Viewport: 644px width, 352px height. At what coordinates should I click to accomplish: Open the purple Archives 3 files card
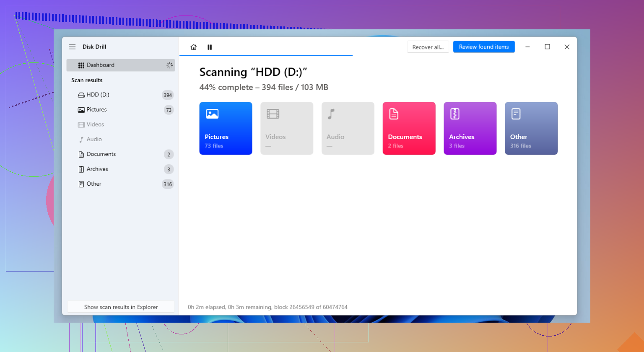tap(470, 128)
